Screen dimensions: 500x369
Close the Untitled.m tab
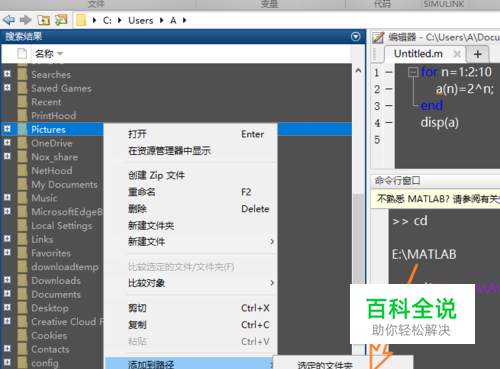(457, 54)
